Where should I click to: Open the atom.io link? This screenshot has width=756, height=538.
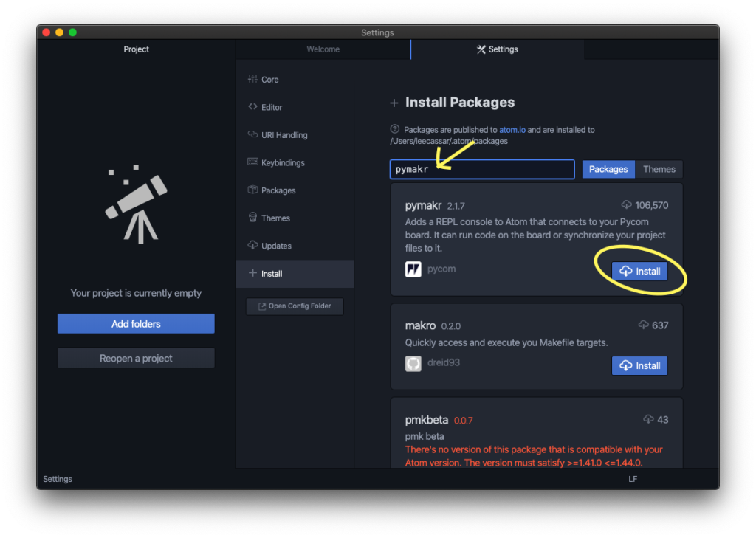tap(512, 130)
